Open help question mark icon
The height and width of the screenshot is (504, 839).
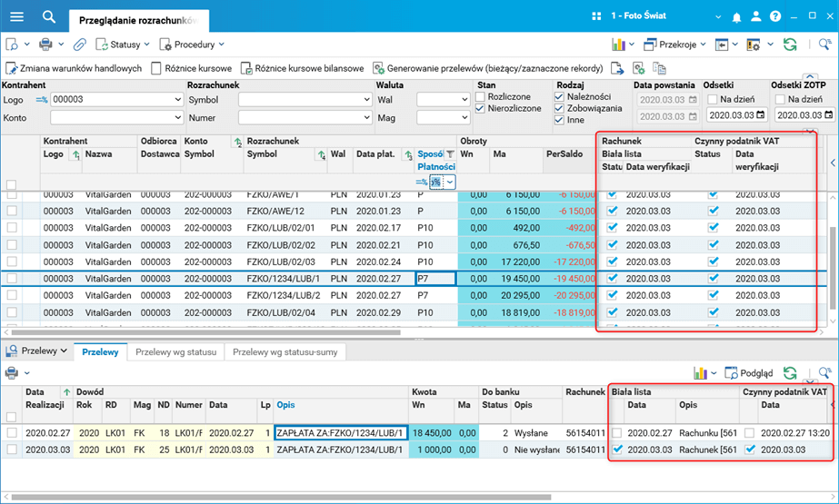coord(775,16)
